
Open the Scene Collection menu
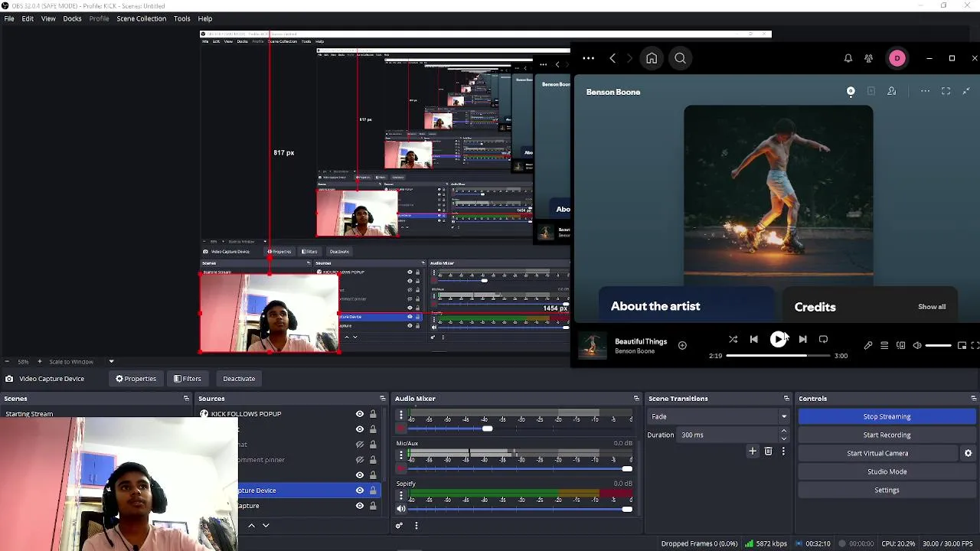[142, 18]
